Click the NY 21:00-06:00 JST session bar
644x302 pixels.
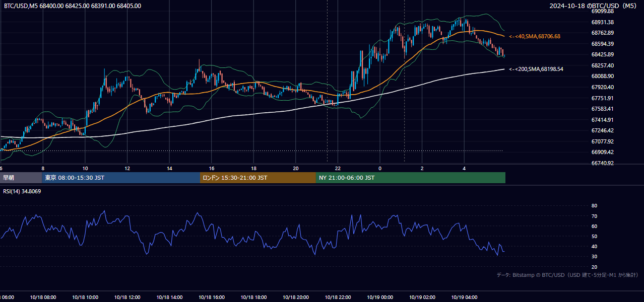[x=411, y=178]
